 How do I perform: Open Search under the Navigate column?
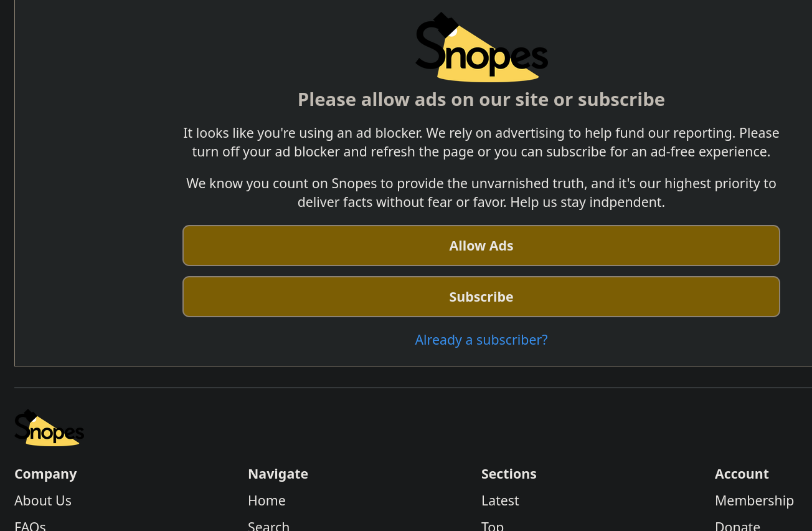pos(268,525)
